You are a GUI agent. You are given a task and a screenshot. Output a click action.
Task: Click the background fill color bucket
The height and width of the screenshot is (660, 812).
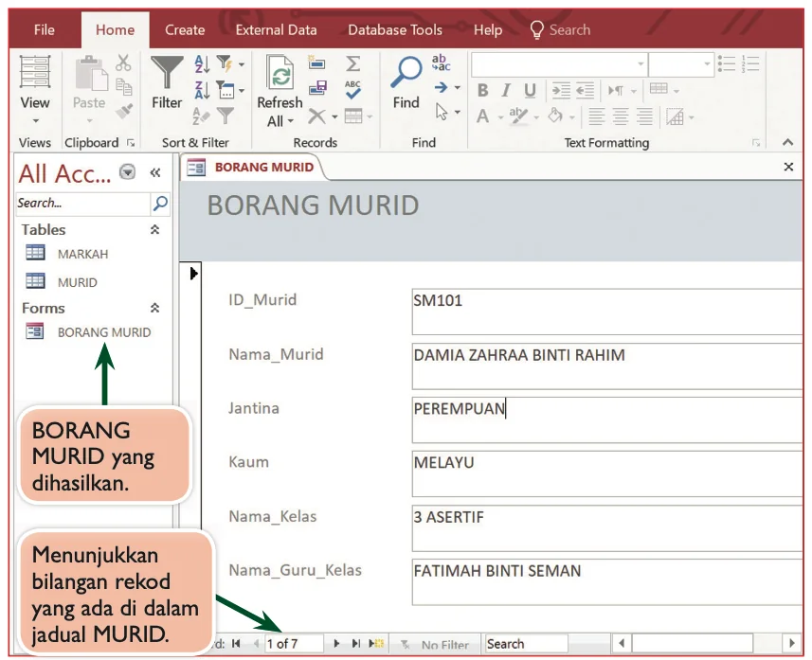(x=555, y=116)
